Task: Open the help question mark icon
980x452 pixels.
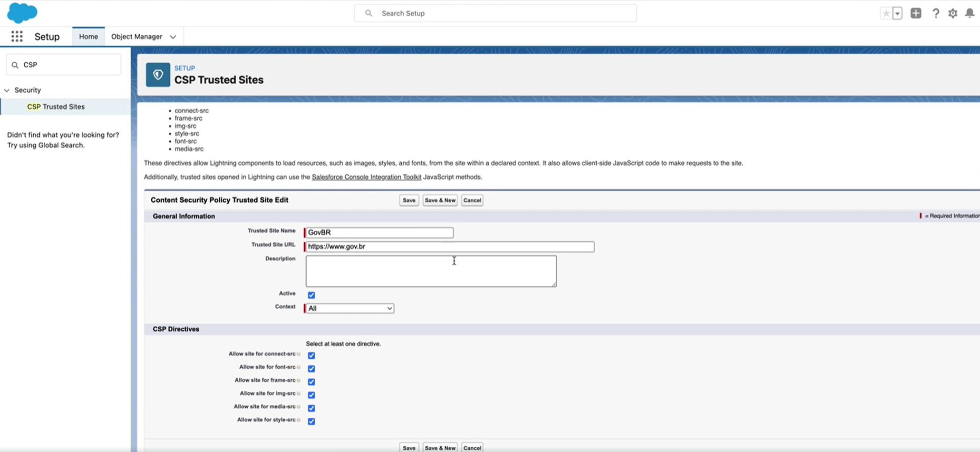Action: pos(936,13)
